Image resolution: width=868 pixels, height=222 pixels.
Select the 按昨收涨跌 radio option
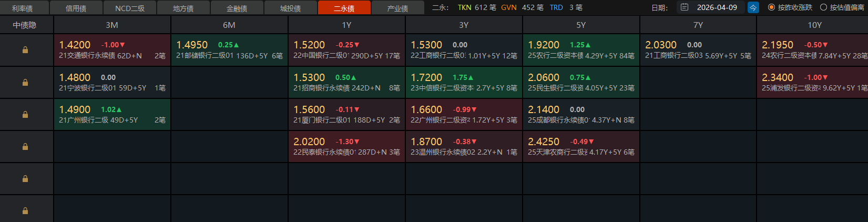pos(790,7)
